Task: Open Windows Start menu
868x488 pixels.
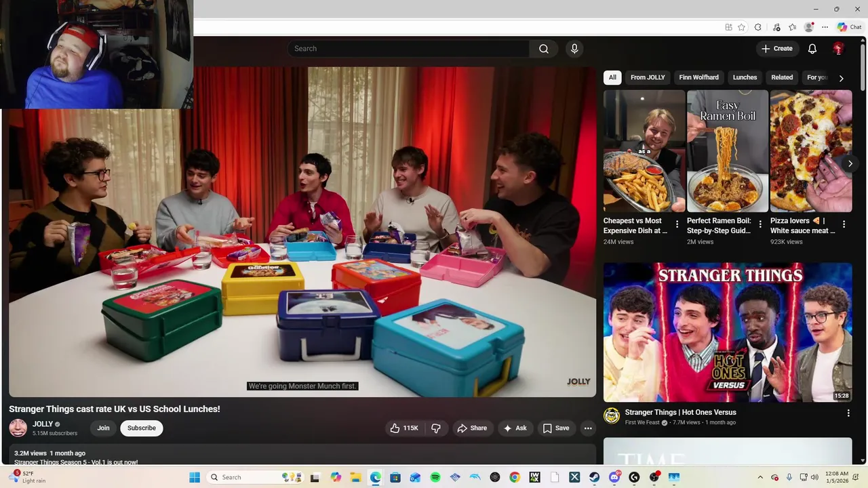Action: 195,477
